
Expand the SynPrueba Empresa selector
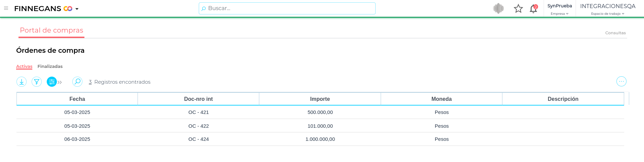(x=560, y=9)
